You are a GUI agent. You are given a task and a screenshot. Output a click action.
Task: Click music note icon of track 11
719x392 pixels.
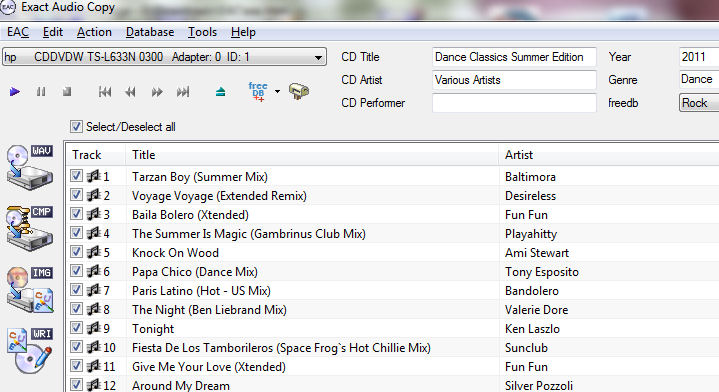click(94, 366)
